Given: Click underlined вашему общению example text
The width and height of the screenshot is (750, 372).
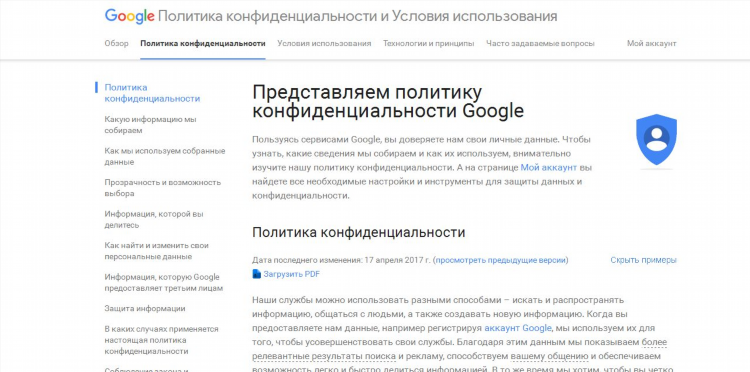Looking at the screenshot, I should pyautogui.click(x=550, y=356).
